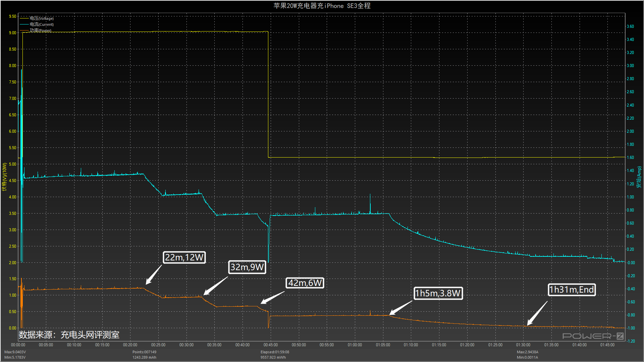Viewport: 644px width, 362px height.
Task: Click the 00:30:00 time axis tick
Action: (x=186, y=345)
